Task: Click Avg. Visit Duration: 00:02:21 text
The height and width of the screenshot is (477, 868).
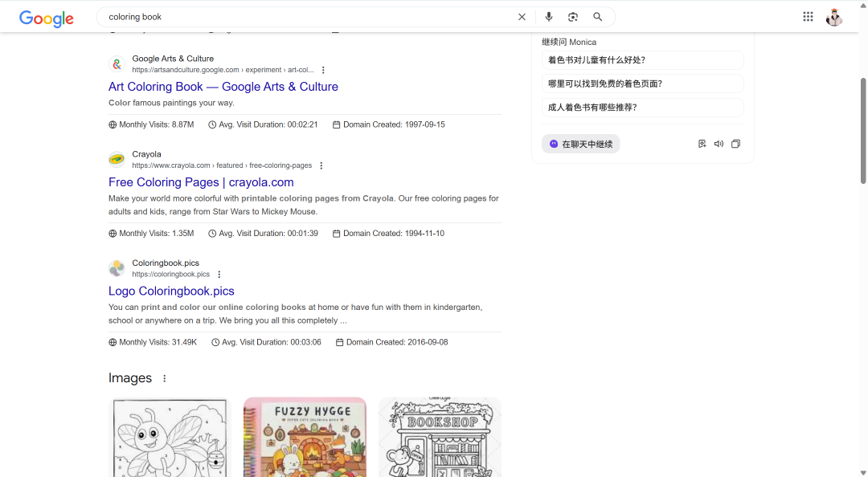Action: (268, 125)
